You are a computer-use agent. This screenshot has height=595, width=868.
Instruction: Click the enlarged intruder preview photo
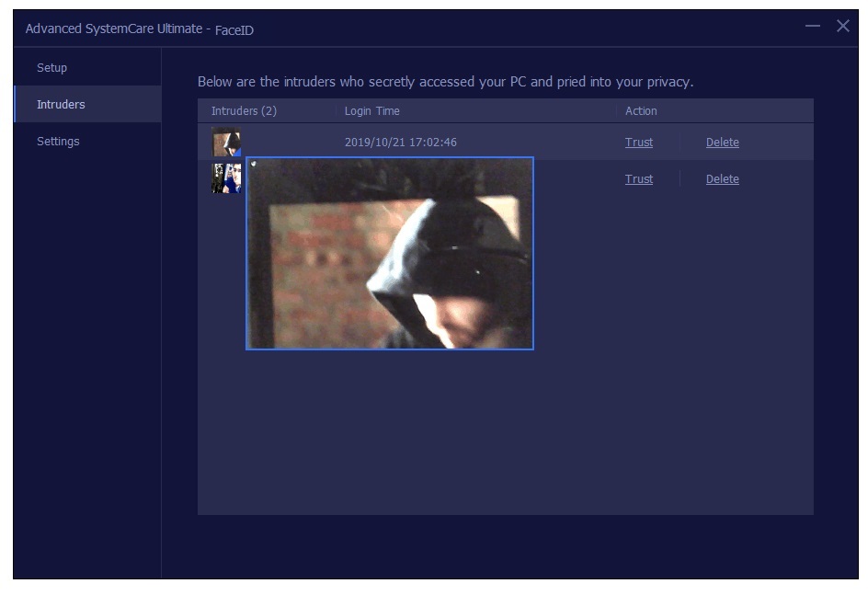click(x=389, y=254)
